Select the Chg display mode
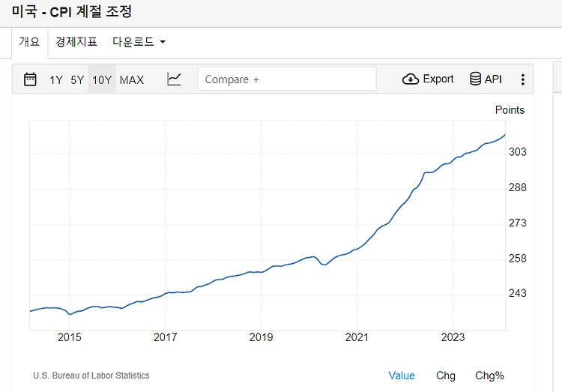Screen dimensions: 562x392 coord(446,376)
